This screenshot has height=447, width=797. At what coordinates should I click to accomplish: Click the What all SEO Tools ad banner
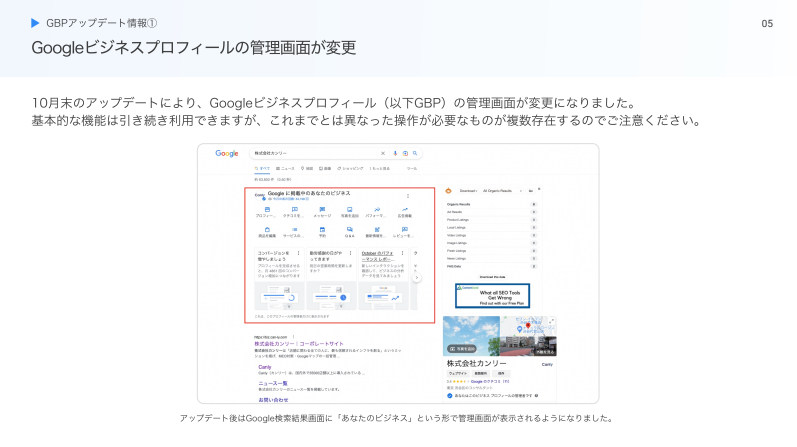pos(492,296)
